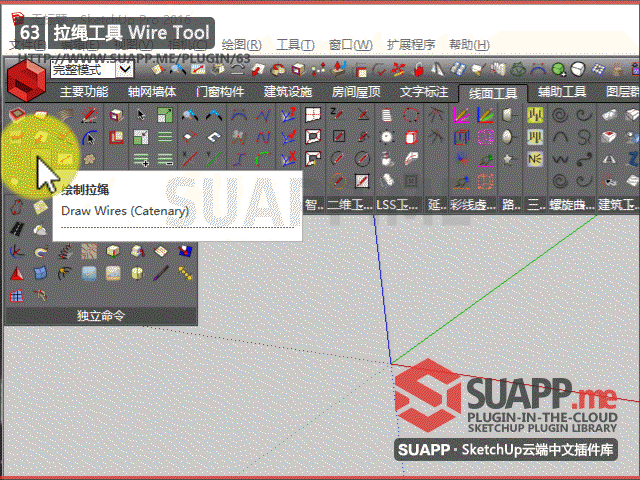Click the green square scale-up icon
640x480 pixels.
[165, 115]
